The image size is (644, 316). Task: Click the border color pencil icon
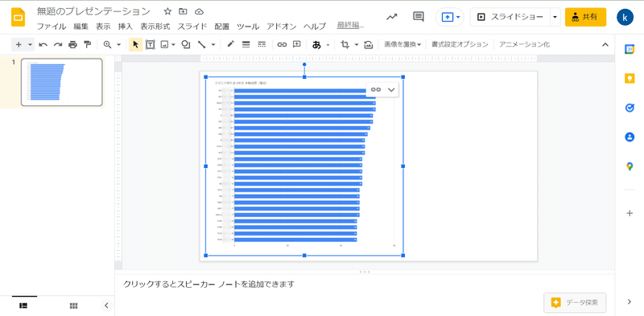click(230, 45)
